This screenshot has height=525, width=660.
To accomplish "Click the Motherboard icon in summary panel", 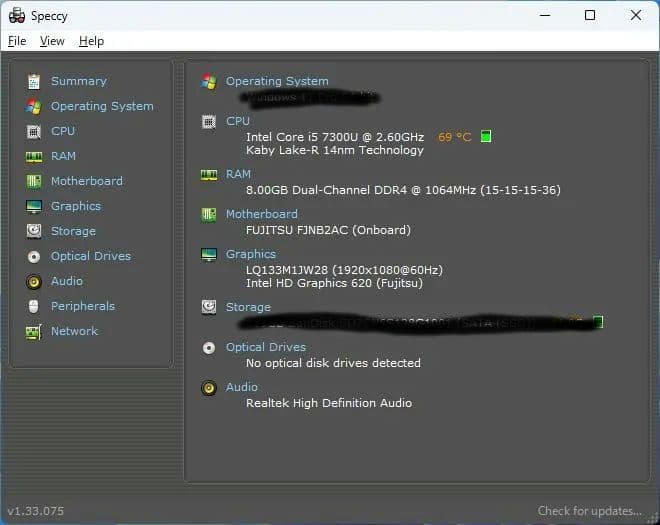I will 209,215.
